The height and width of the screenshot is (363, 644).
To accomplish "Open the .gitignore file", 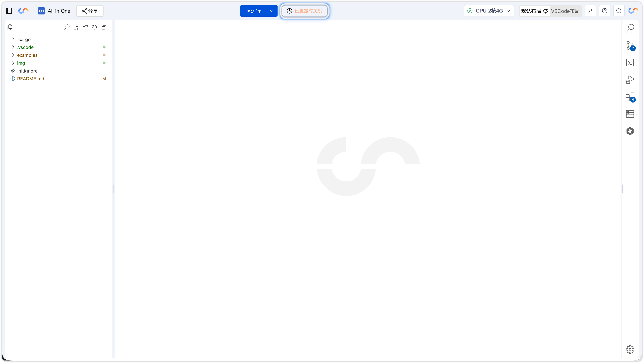I will point(58,71).
